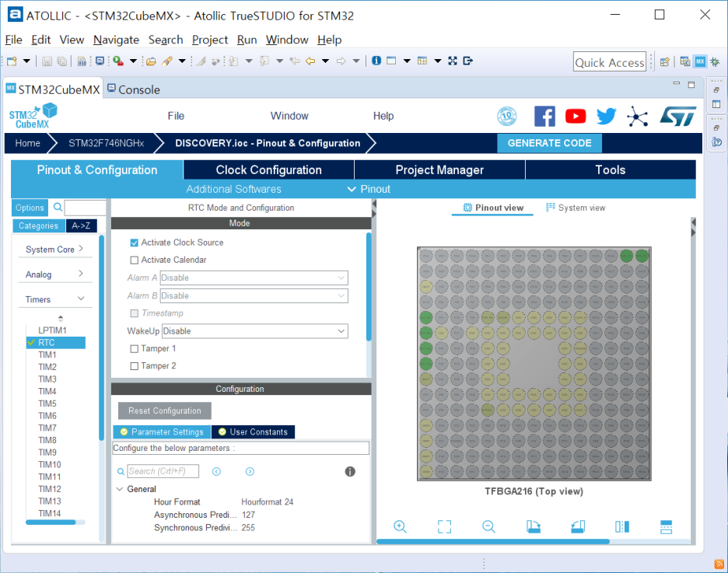728x573 pixels.
Task: Go to previous parameter search result
Action: pos(216,471)
